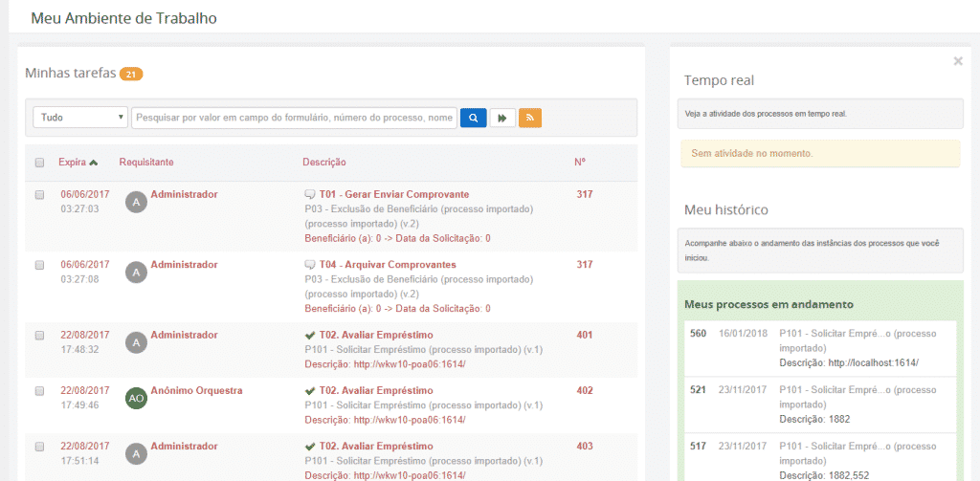
Task: Check the task row number 403
Action: point(39,447)
